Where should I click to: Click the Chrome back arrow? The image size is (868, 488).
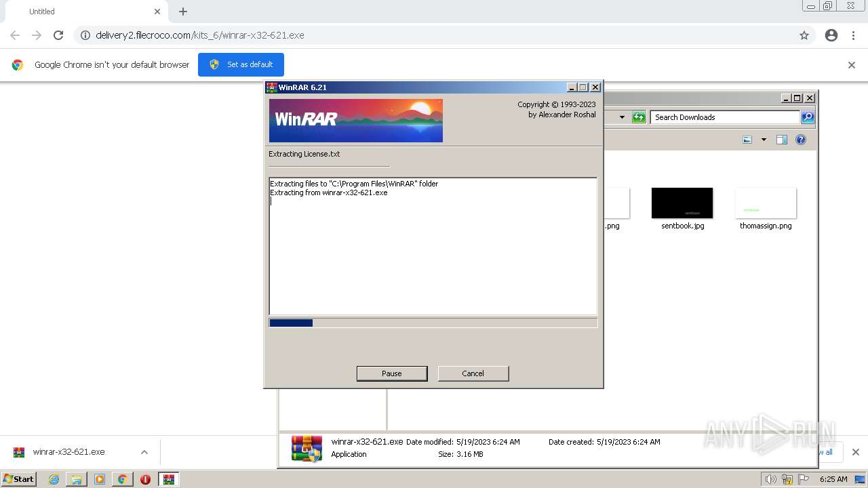click(15, 35)
